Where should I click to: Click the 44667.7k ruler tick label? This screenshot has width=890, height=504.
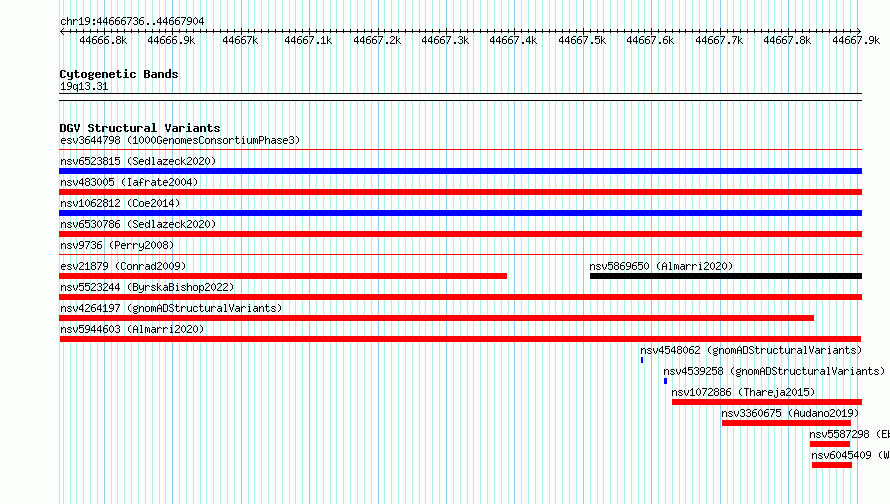(x=719, y=40)
